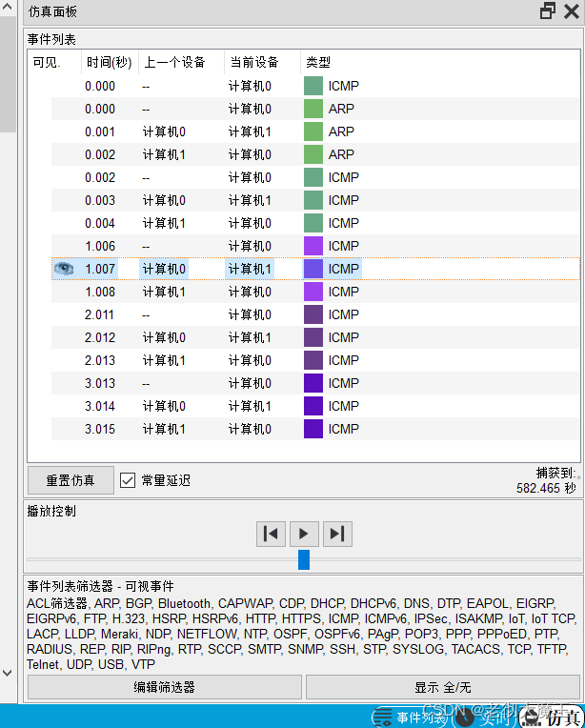Click the ARP color swatch at time 0.002
The width and height of the screenshot is (585, 728).
(x=313, y=154)
